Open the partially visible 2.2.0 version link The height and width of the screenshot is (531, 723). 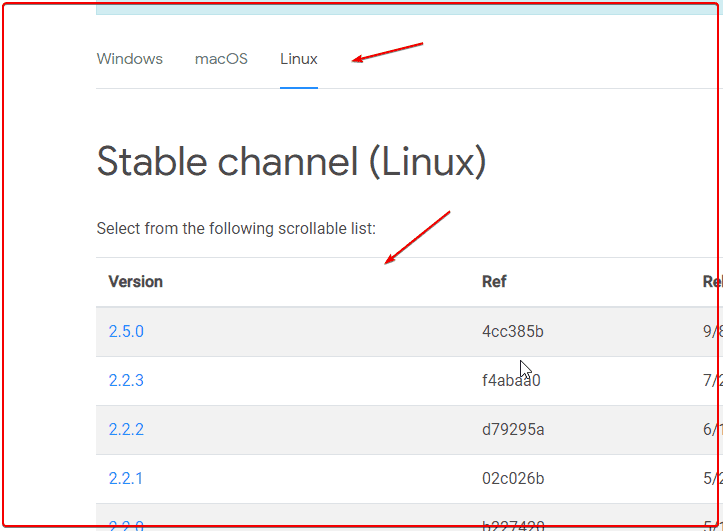coord(126,525)
